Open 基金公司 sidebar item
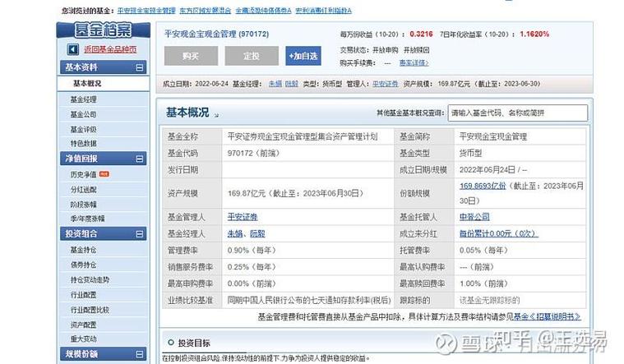Viewport: 624px width, 364px height. [x=84, y=114]
